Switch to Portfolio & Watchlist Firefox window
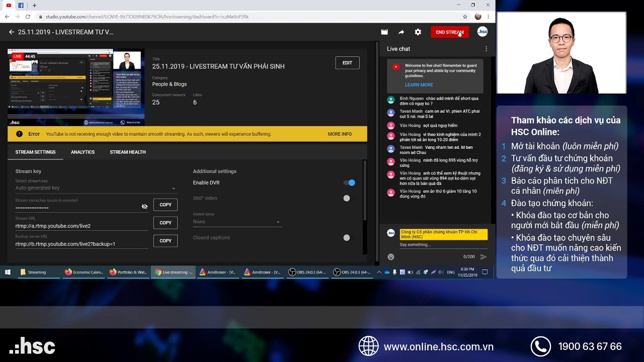644x362 pixels. [x=128, y=272]
